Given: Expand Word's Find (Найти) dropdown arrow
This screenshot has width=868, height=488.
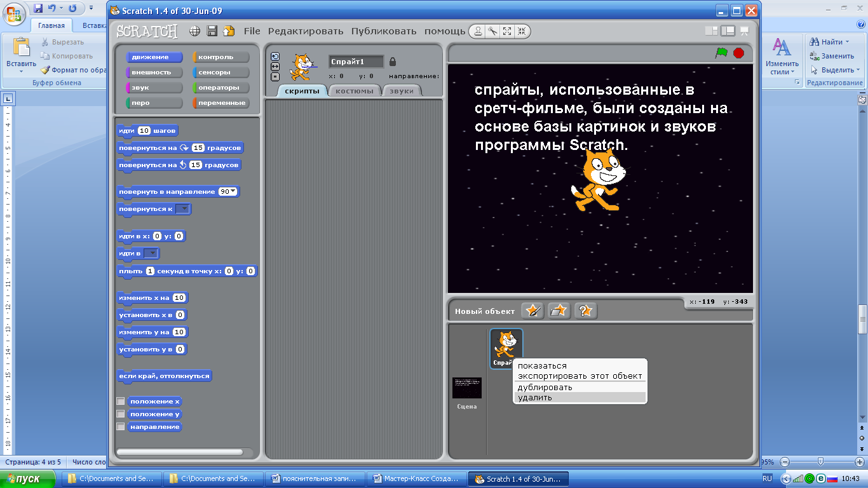Looking at the screenshot, I should point(848,42).
